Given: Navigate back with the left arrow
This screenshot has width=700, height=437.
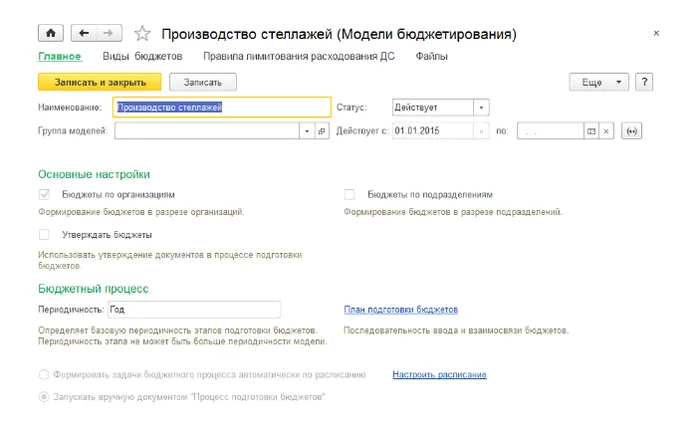Looking at the screenshot, I should point(84,33).
